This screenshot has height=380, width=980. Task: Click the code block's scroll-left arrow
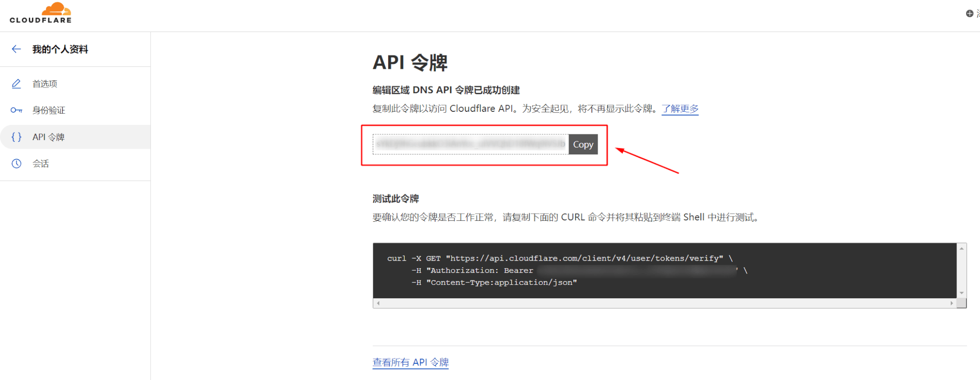pyautogui.click(x=379, y=303)
